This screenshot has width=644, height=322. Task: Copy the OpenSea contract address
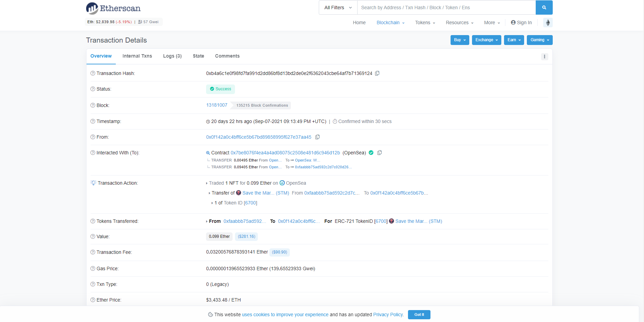380,153
